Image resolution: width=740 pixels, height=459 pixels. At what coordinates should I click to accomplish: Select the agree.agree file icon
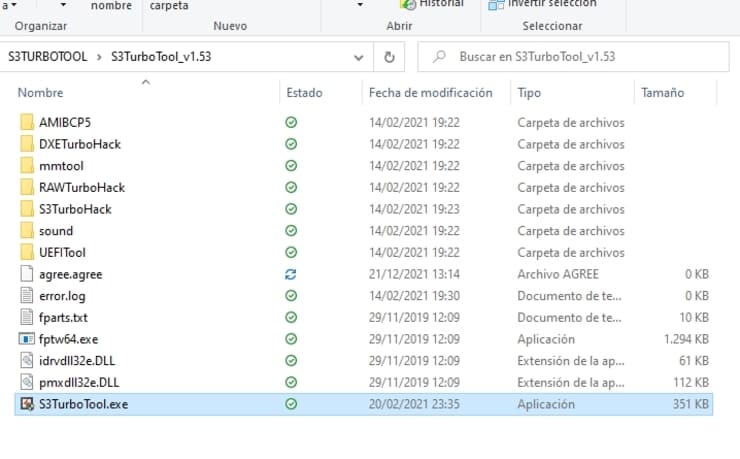coord(27,274)
